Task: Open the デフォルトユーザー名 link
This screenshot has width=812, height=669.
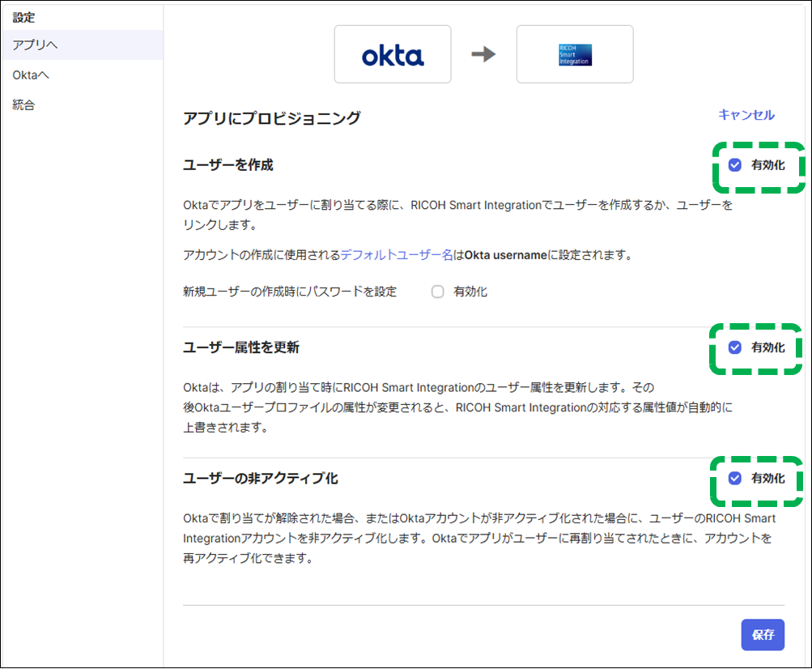Action: click(x=397, y=255)
